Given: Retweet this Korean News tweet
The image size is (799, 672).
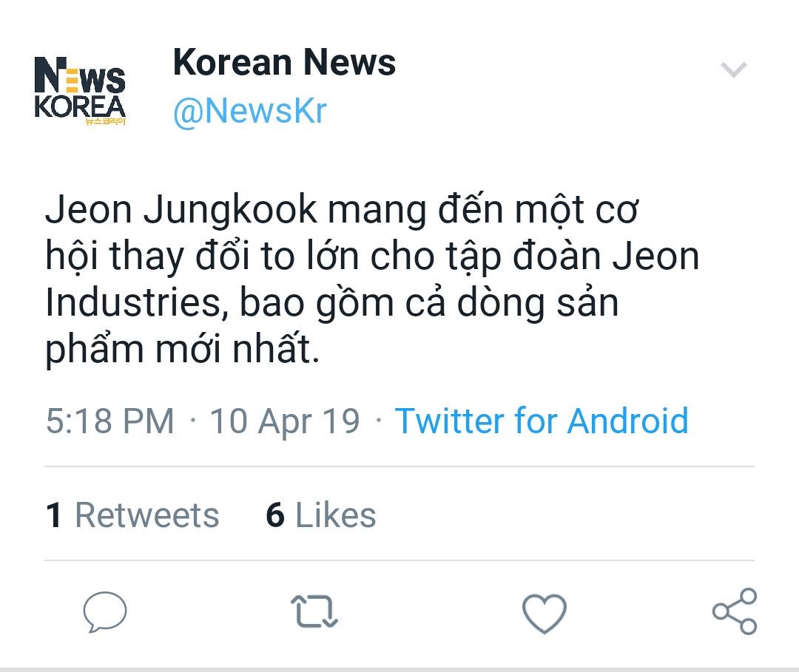Looking at the screenshot, I should pyautogui.click(x=314, y=612).
